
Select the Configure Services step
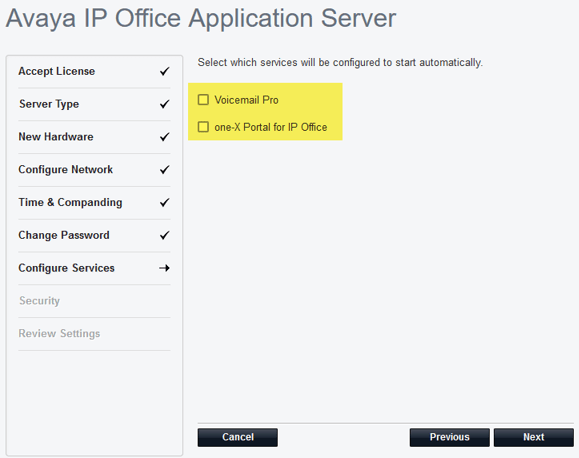94,268
